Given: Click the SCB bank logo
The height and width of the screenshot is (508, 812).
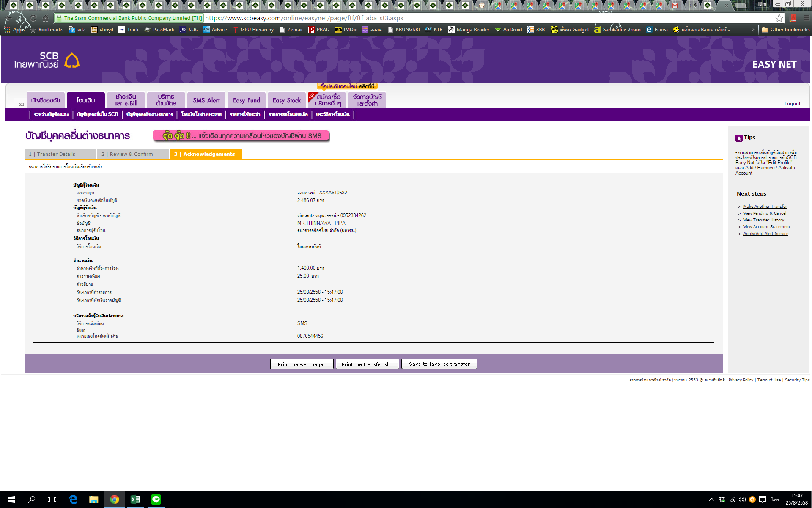Looking at the screenshot, I should pos(47,60).
